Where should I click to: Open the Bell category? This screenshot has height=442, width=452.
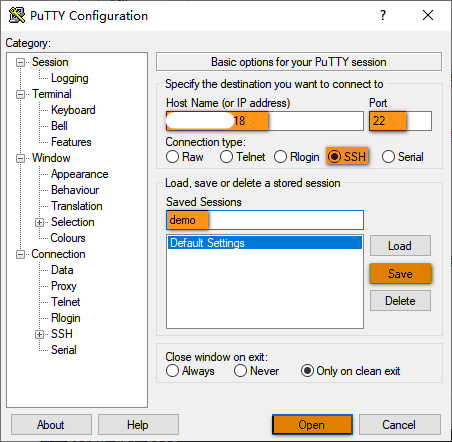[59, 126]
